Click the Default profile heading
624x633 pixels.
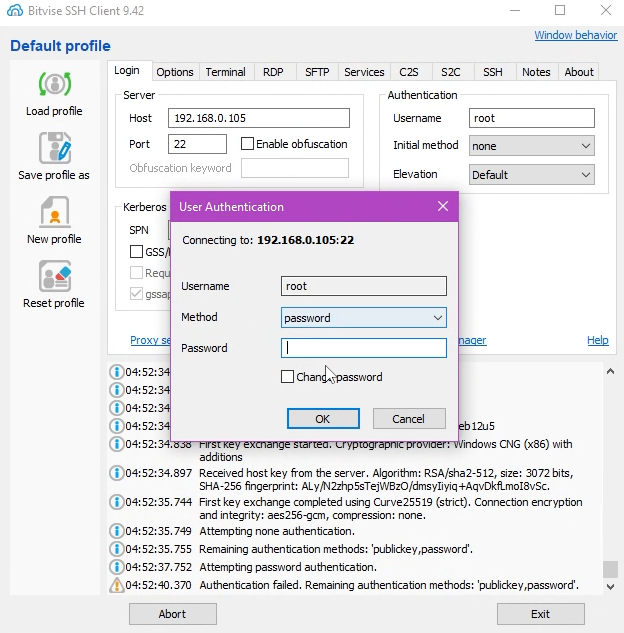[60, 46]
